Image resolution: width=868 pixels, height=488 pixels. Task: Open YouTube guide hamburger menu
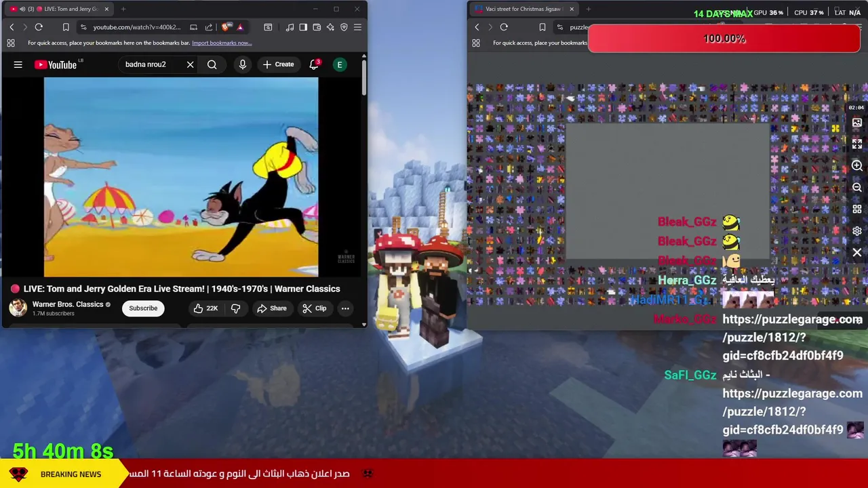(18, 64)
